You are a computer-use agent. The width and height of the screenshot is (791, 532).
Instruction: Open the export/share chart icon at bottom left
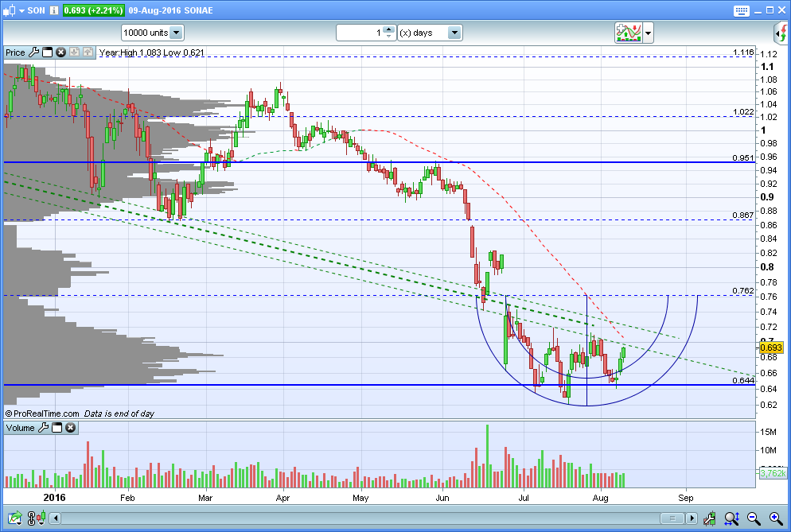[14, 518]
